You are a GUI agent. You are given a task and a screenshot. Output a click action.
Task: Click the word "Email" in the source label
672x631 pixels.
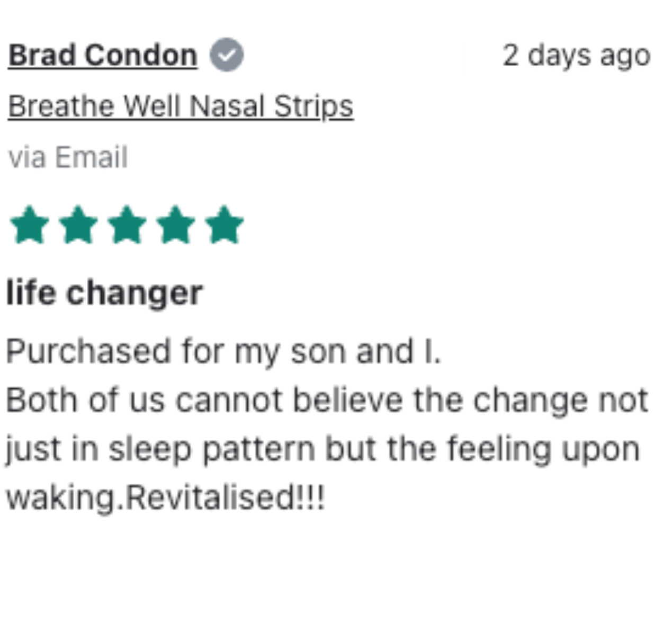pyautogui.click(x=91, y=157)
